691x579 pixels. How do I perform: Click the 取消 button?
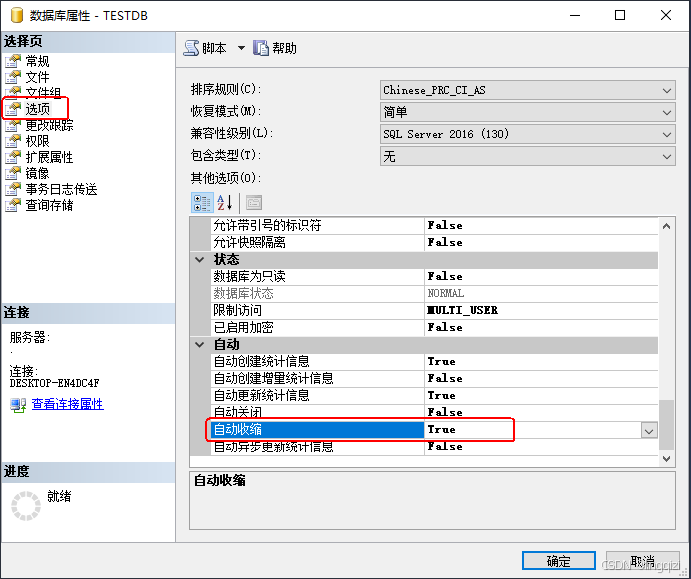tap(643, 560)
